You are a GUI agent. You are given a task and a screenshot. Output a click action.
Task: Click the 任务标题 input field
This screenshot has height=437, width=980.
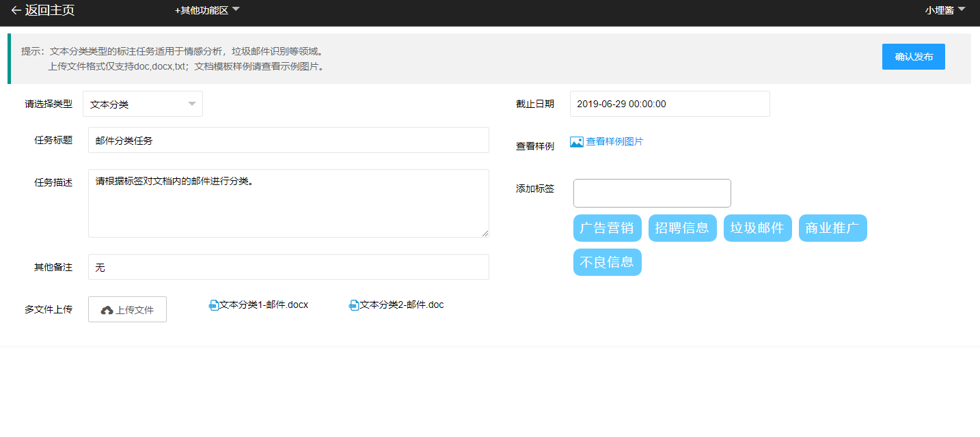point(288,140)
